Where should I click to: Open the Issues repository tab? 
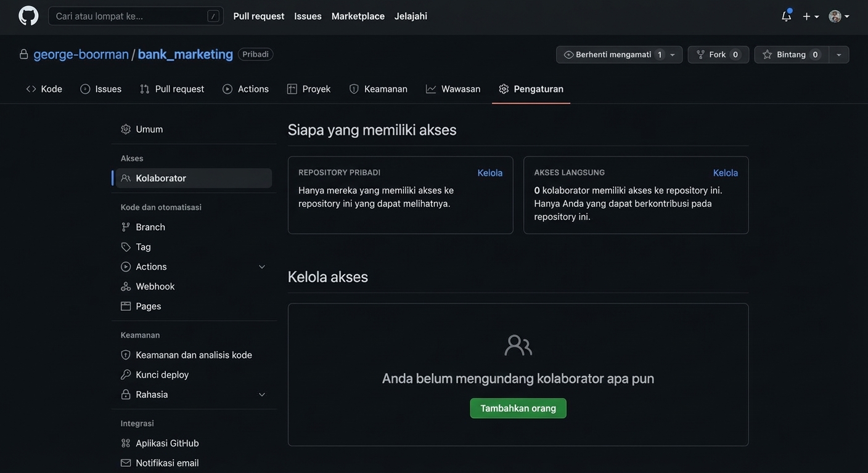click(x=101, y=89)
